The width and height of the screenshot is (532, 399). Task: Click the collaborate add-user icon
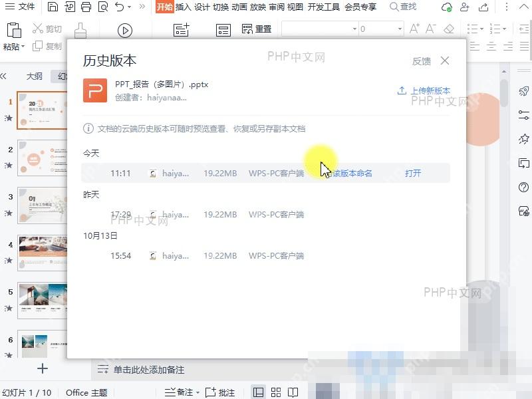(464, 7)
